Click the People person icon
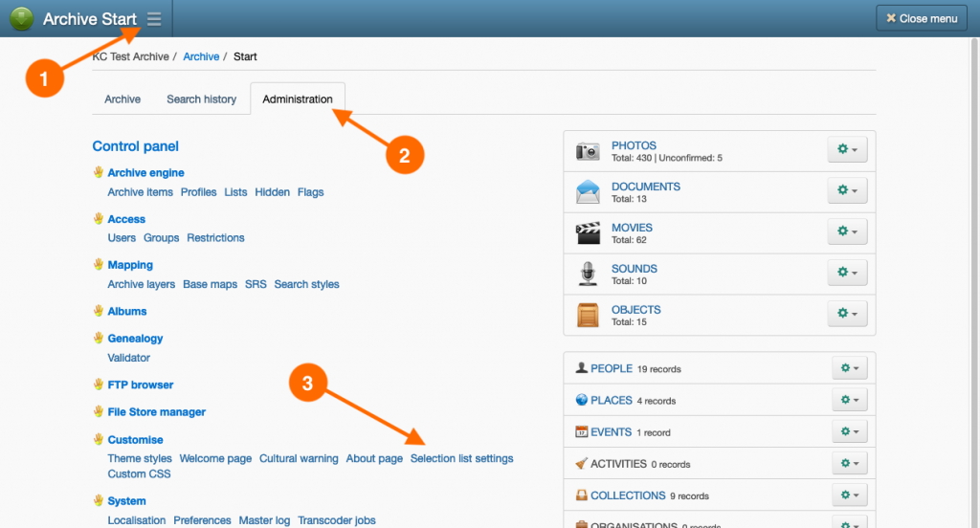This screenshot has width=980, height=528. (x=581, y=368)
